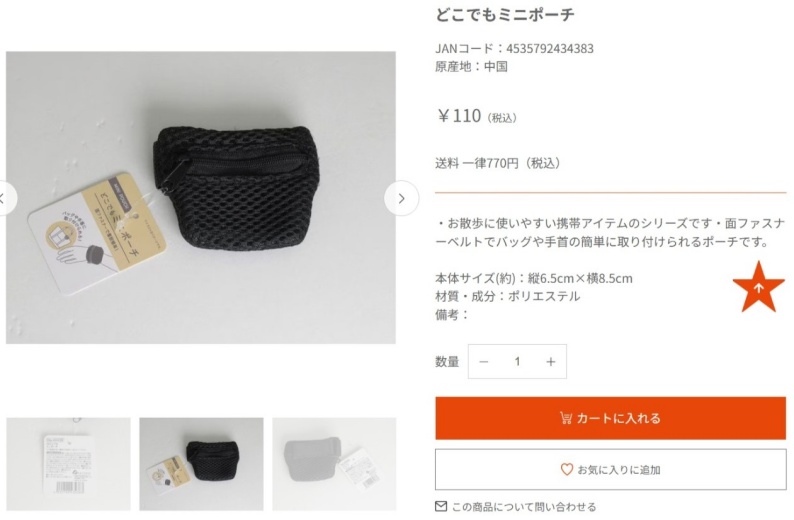Show next product image with right arrow
The height and width of the screenshot is (520, 794).
tap(402, 198)
